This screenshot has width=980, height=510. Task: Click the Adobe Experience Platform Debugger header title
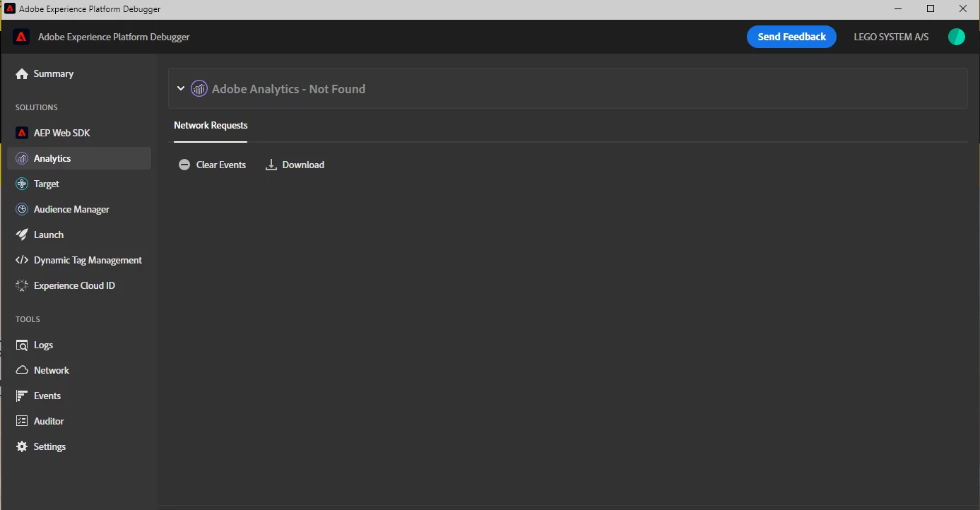[114, 37]
